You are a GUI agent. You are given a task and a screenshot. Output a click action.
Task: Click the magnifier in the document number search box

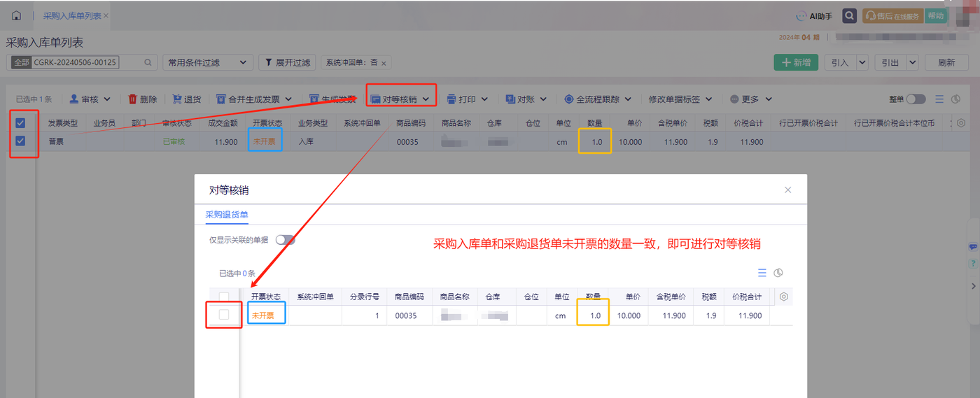click(x=148, y=62)
